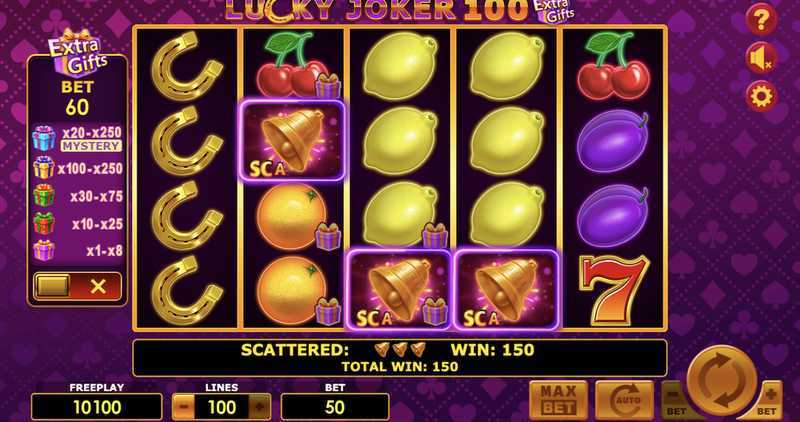Viewport: 800px width, 422px height.
Task: Start auto spin with the AUTO button
Action: click(624, 400)
